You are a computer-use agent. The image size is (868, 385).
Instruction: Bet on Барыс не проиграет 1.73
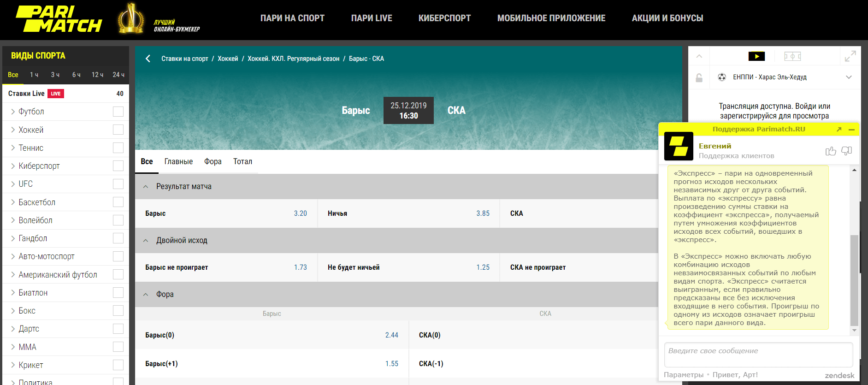[x=226, y=267]
